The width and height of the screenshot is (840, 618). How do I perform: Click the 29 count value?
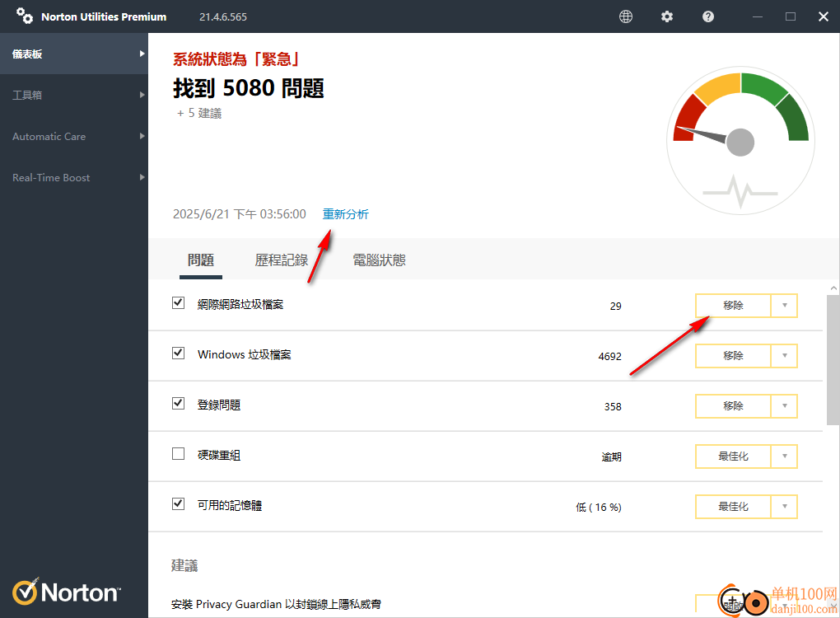pos(615,306)
